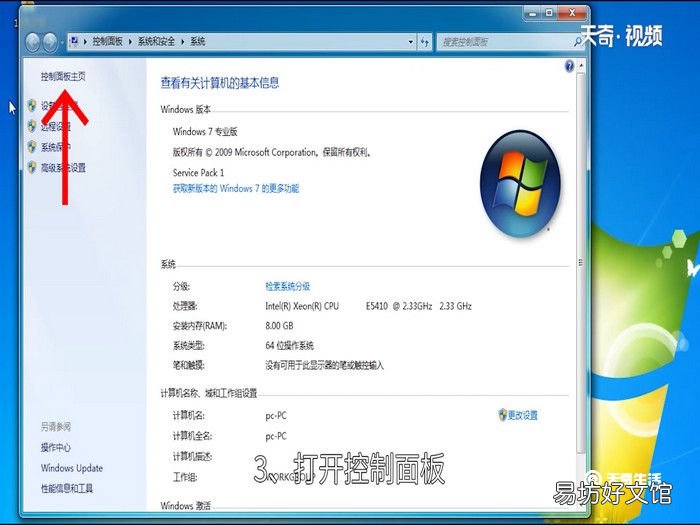This screenshot has width=700, height=525.
Task: Click the page heading 查看有关计算机的基本信息
Action: [x=220, y=83]
